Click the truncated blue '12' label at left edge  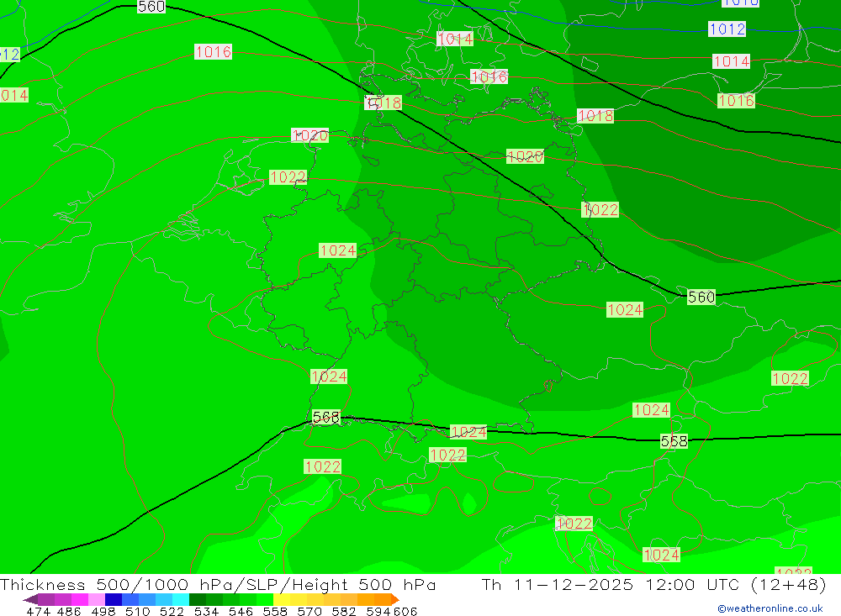(9, 54)
